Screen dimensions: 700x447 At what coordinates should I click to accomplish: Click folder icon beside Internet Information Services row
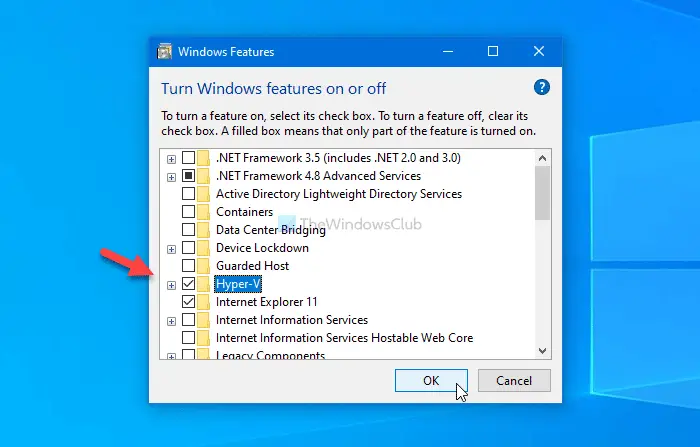click(x=203, y=320)
